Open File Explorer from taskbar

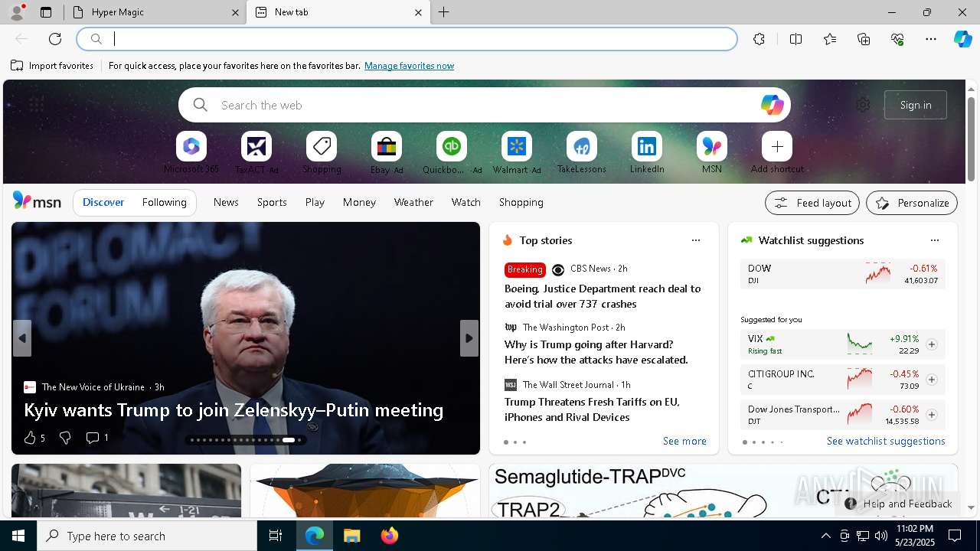point(352,536)
